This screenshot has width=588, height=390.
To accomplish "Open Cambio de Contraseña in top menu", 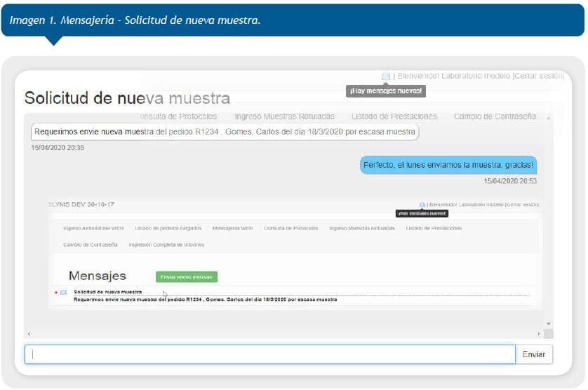I will [495, 116].
